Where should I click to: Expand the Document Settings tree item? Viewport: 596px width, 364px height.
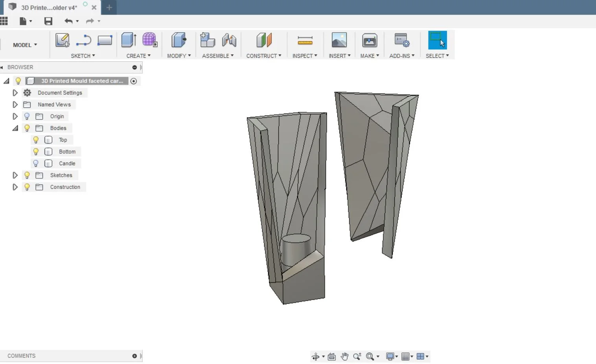point(15,93)
